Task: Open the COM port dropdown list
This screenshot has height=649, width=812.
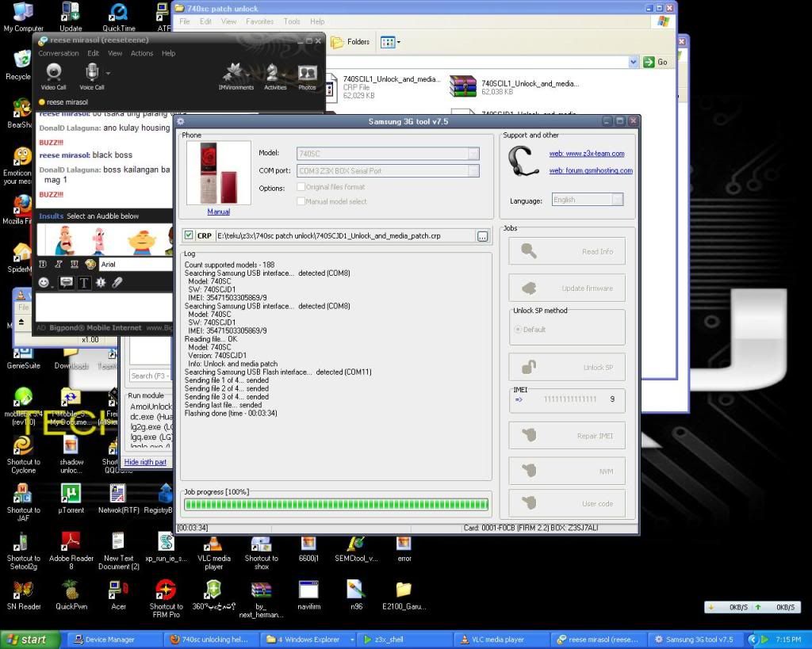Action: pos(473,170)
